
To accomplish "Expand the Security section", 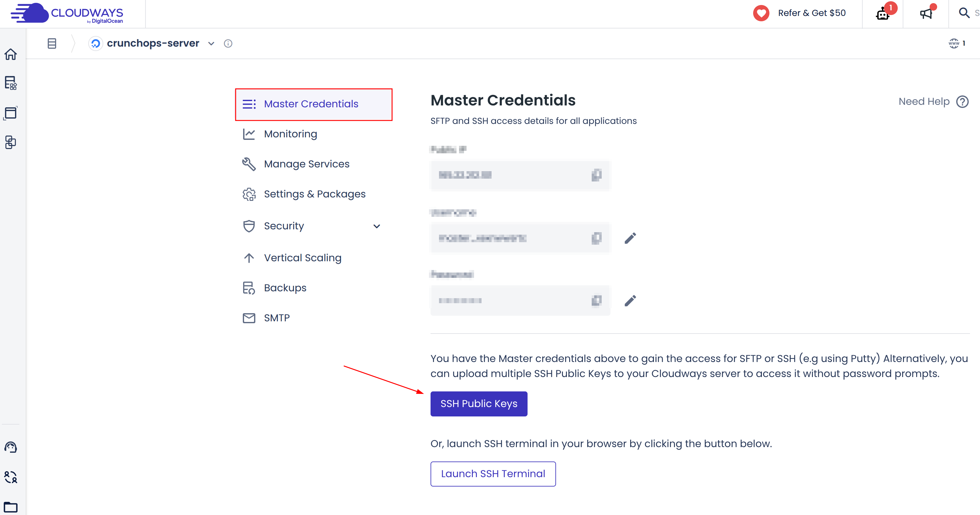I will (x=377, y=226).
